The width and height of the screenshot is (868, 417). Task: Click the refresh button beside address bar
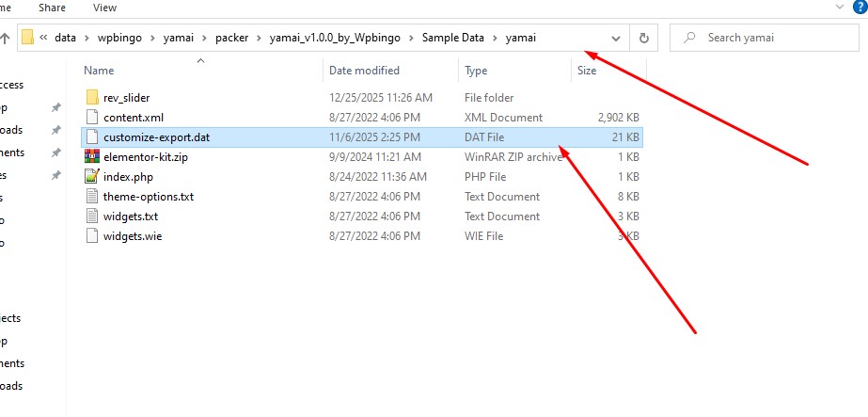point(644,39)
